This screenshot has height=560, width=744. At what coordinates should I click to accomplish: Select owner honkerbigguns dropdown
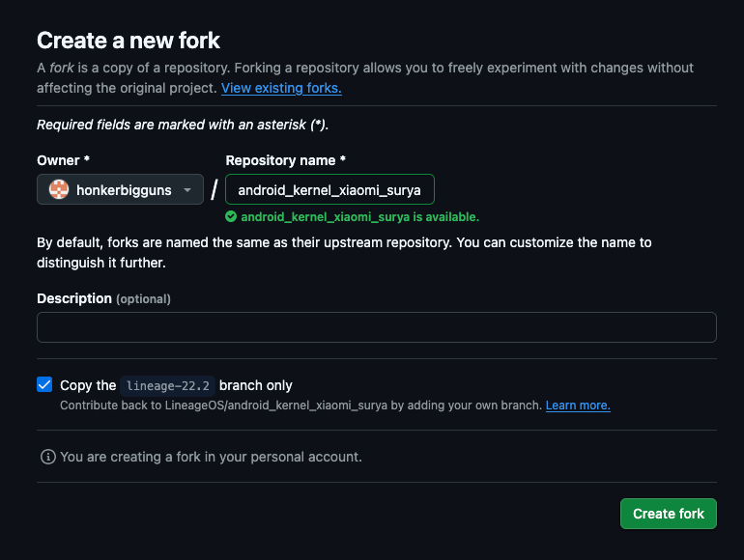[120, 189]
